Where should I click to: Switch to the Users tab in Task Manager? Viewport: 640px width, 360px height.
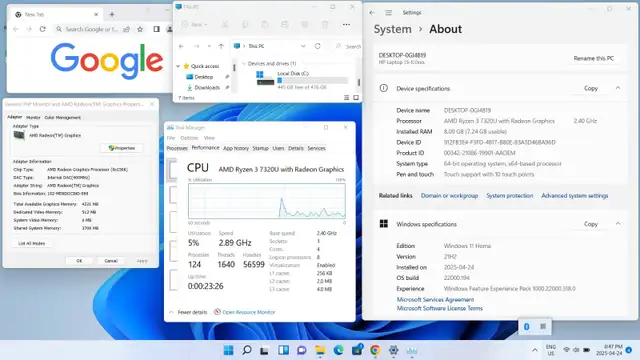coord(278,148)
